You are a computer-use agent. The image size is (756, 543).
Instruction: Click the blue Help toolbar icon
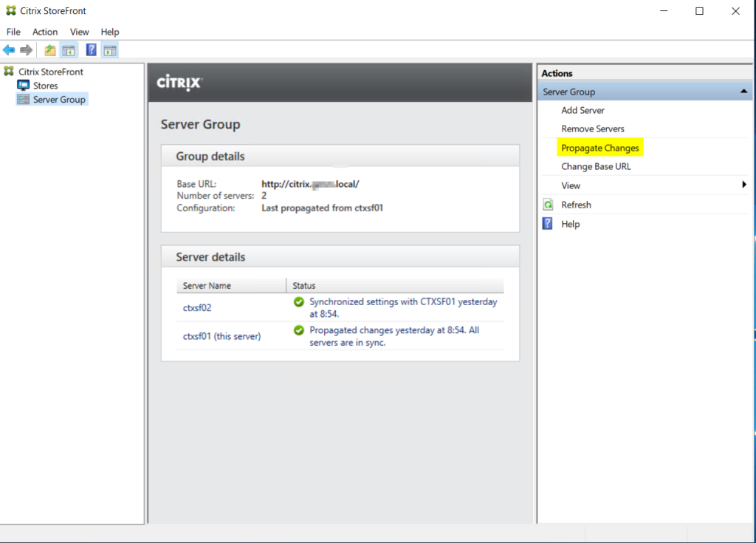pyautogui.click(x=92, y=50)
